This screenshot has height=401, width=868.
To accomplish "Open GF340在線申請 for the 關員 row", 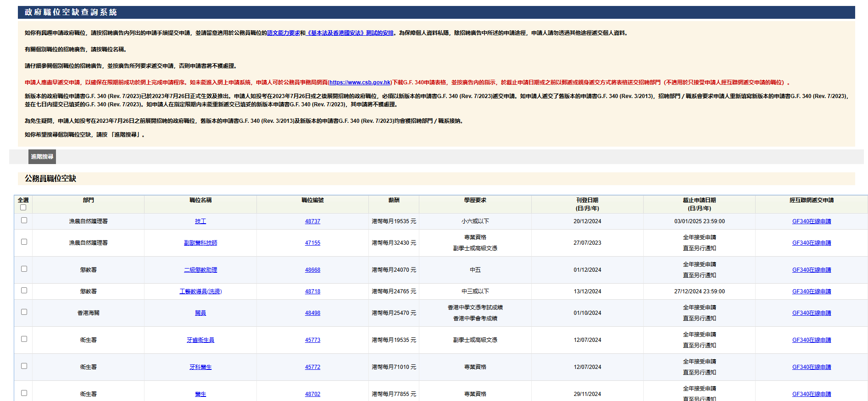I will [811, 313].
